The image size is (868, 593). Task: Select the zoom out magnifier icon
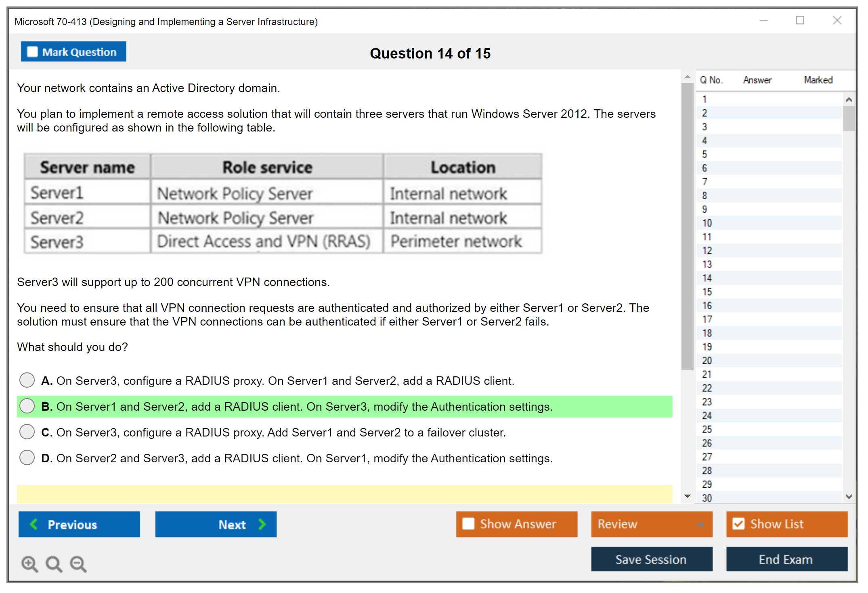78,564
